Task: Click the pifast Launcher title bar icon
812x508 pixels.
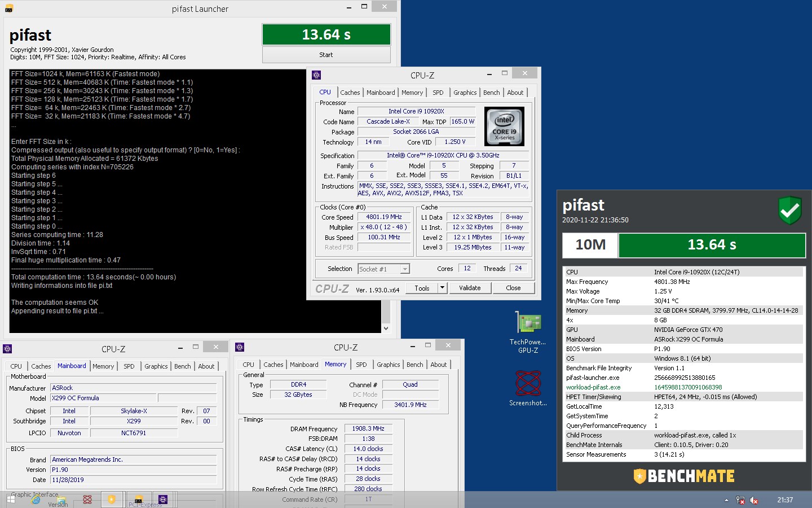Action: [x=9, y=8]
